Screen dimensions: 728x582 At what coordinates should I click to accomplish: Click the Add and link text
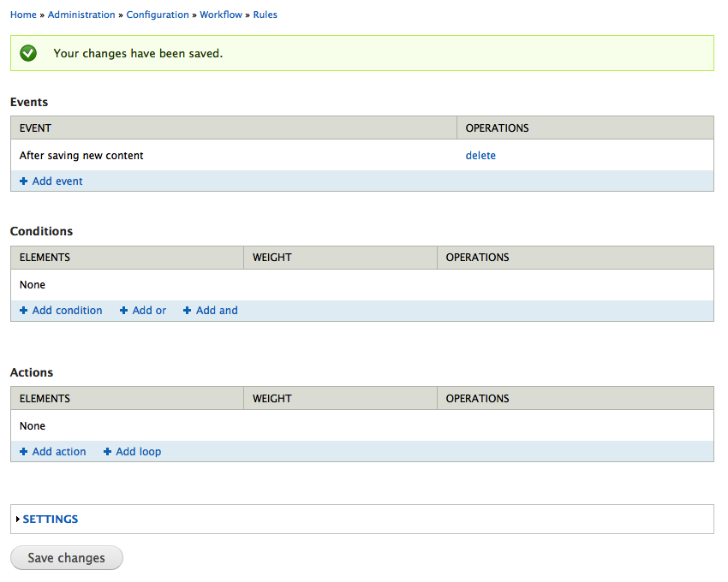click(217, 311)
